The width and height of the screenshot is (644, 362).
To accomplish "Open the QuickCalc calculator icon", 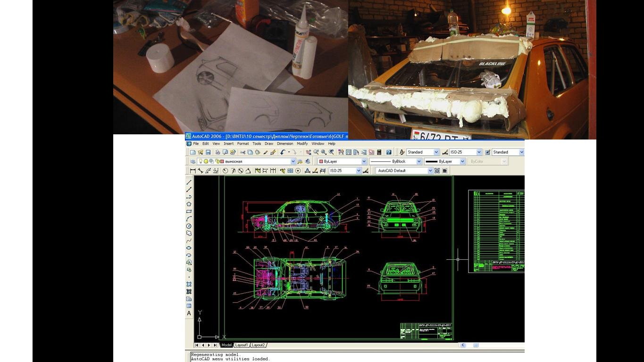I will [379, 152].
